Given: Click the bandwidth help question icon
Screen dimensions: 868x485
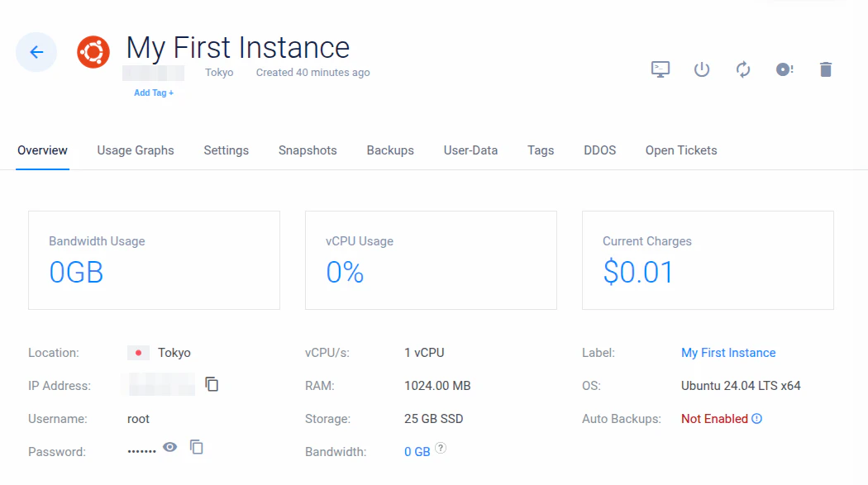Looking at the screenshot, I should click(x=441, y=448).
